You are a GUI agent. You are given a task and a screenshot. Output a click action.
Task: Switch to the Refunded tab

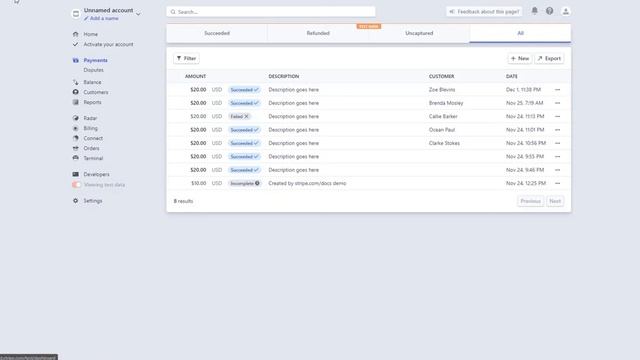click(318, 33)
